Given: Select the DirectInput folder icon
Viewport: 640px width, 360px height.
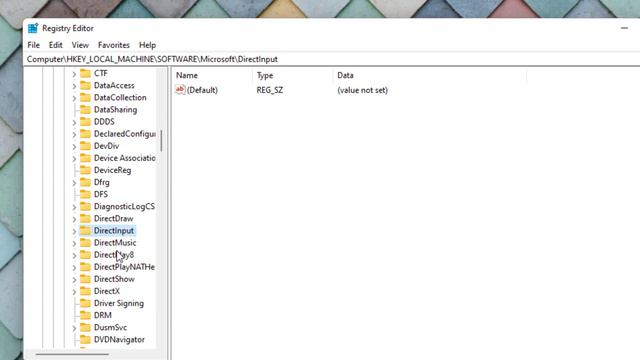Looking at the screenshot, I should coord(85,231).
